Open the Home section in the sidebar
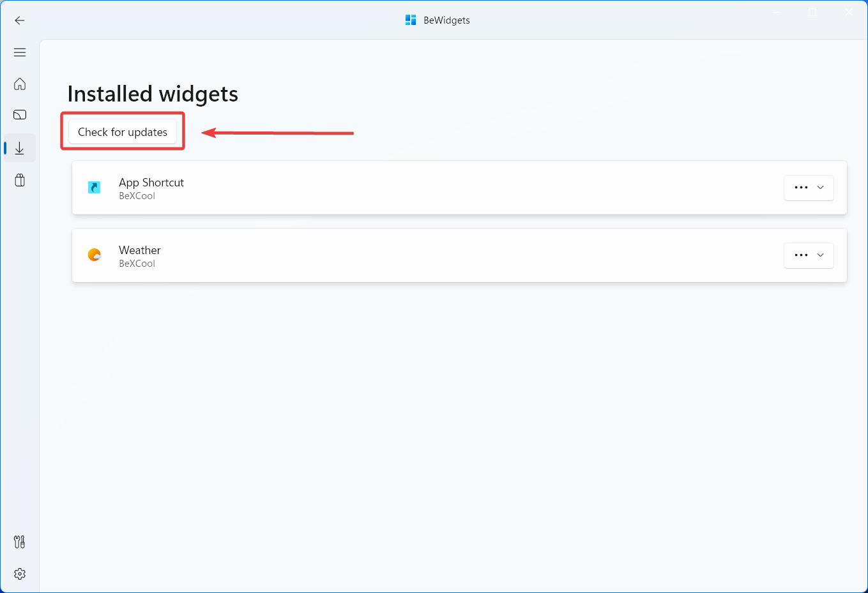868x593 pixels. click(x=20, y=84)
